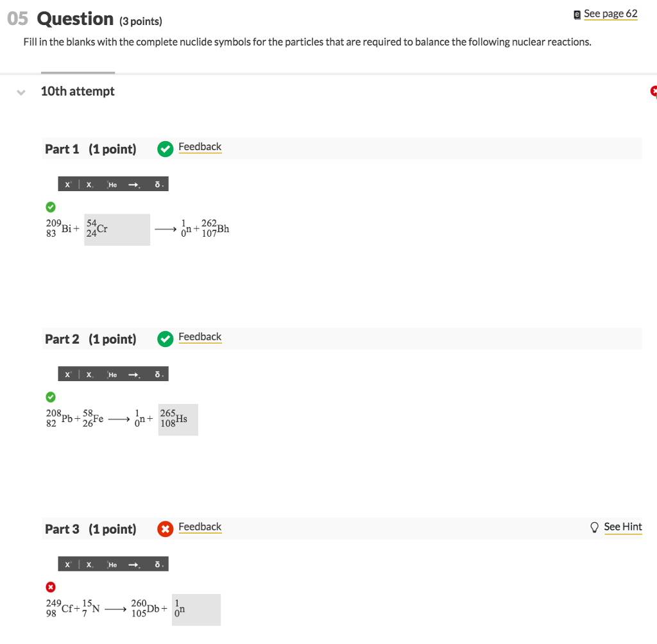The width and height of the screenshot is (657, 644).
Task: Collapse the 10th attempt section chevron
Action: coord(21,92)
